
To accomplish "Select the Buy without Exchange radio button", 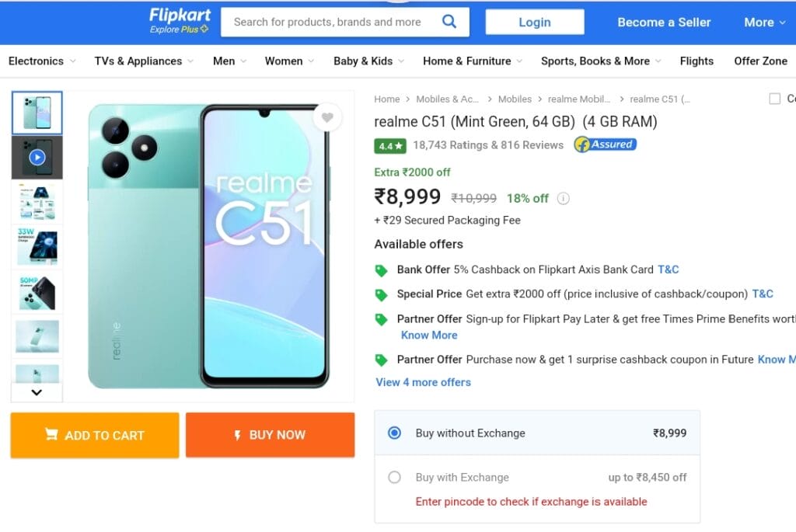I will click(394, 433).
